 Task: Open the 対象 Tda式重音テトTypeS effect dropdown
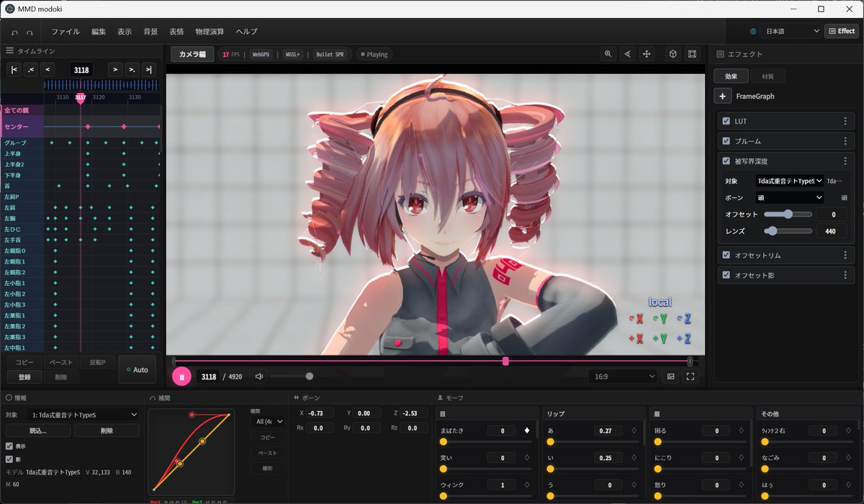coord(790,181)
